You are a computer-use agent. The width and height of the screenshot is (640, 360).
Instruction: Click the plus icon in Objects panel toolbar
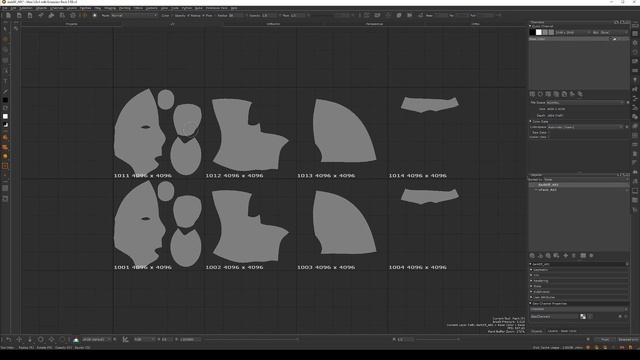pos(565,256)
